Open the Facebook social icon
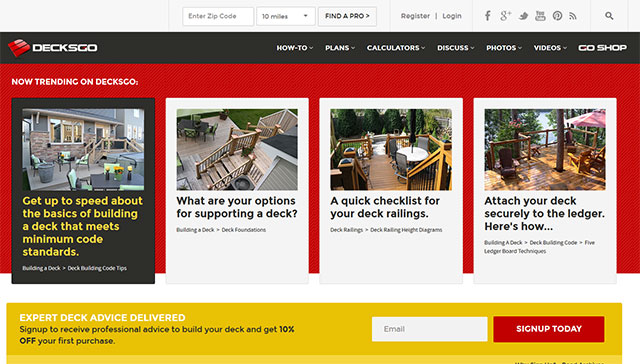Image resolution: width=640 pixels, height=364 pixels. click(x=487, y=16)
